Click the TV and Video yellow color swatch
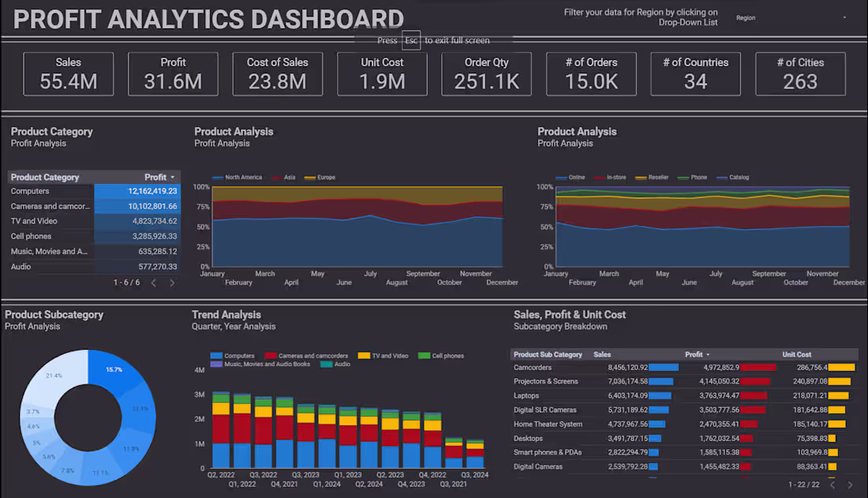 click(363, 355)
